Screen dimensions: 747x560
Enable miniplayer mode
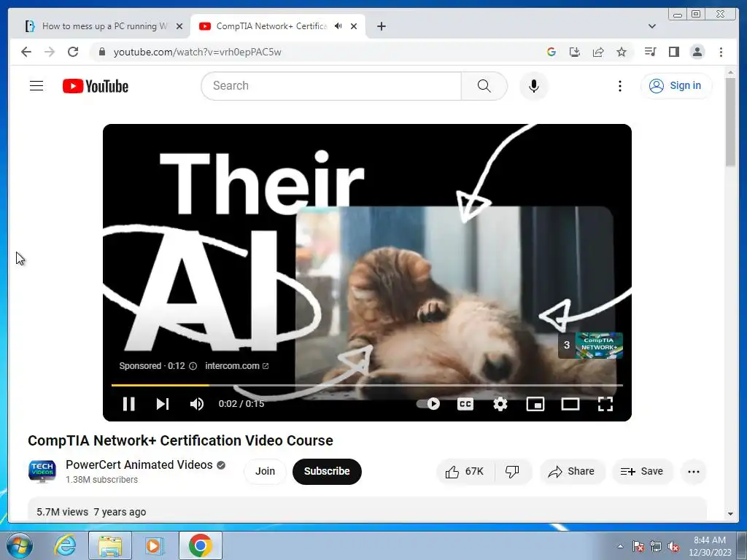(535, 404)
